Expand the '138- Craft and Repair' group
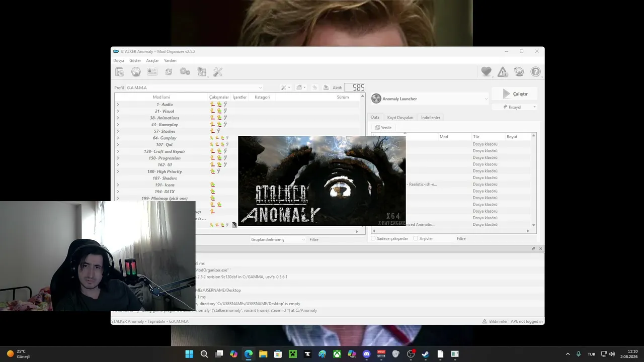The width and height of the screenshot is (644, 362). click(x=118, y=151)
